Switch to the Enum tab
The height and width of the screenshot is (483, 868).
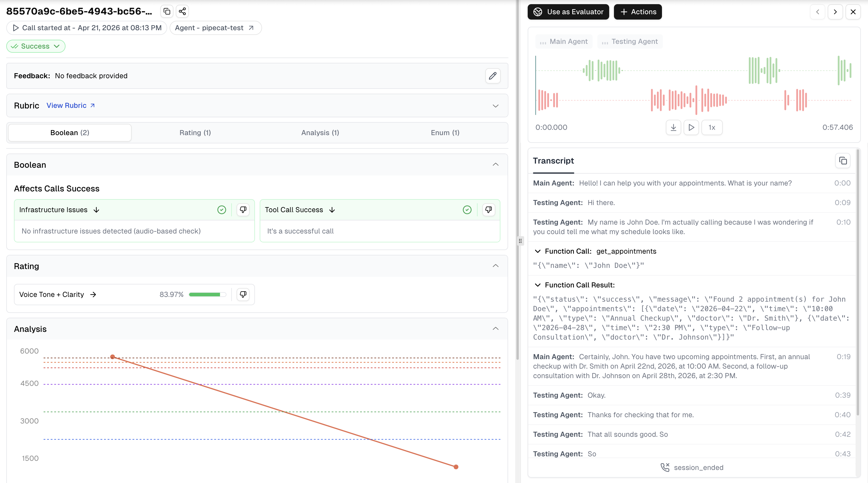click(x=444, y=132)
